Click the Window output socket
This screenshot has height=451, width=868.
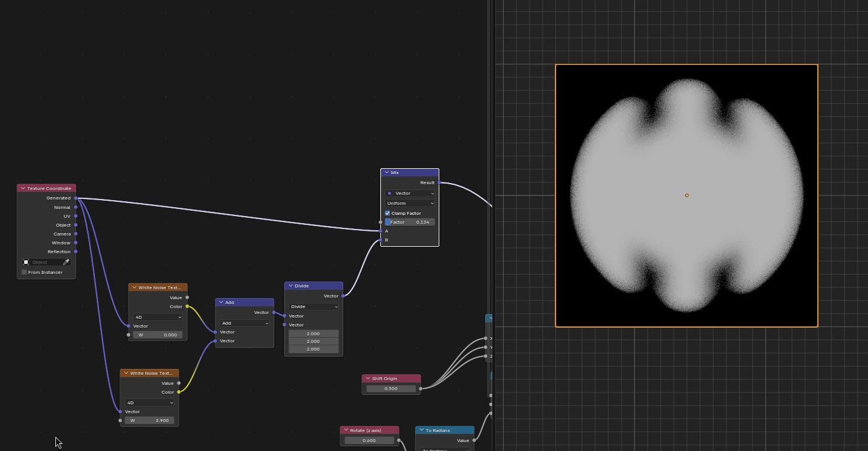[76, 243]
